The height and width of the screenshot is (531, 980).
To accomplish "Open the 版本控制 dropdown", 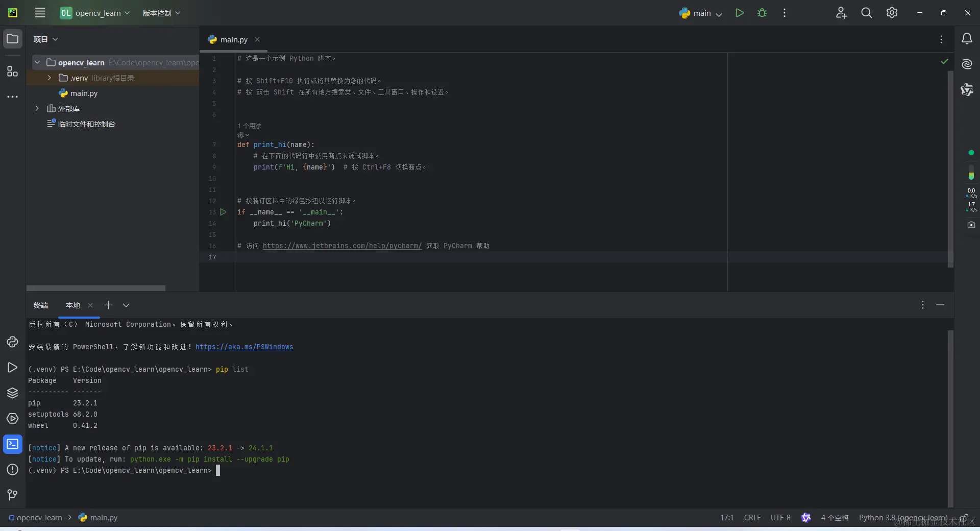I will 161,13.
